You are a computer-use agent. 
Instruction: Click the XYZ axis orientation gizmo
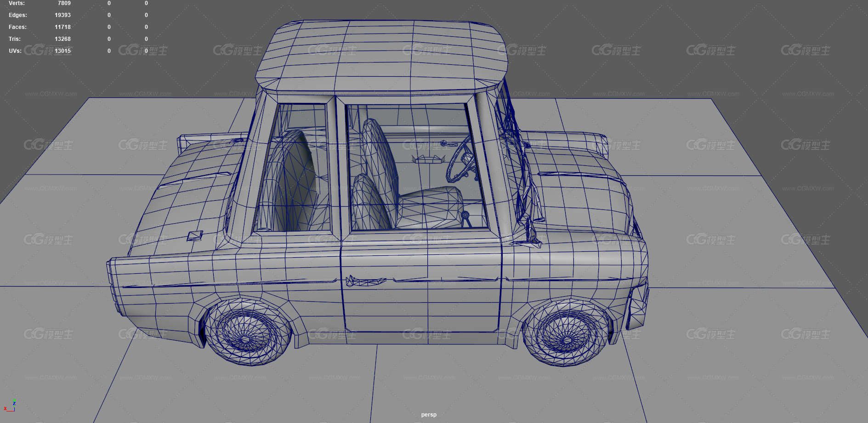pyautogui.click(x=10, y=406)
